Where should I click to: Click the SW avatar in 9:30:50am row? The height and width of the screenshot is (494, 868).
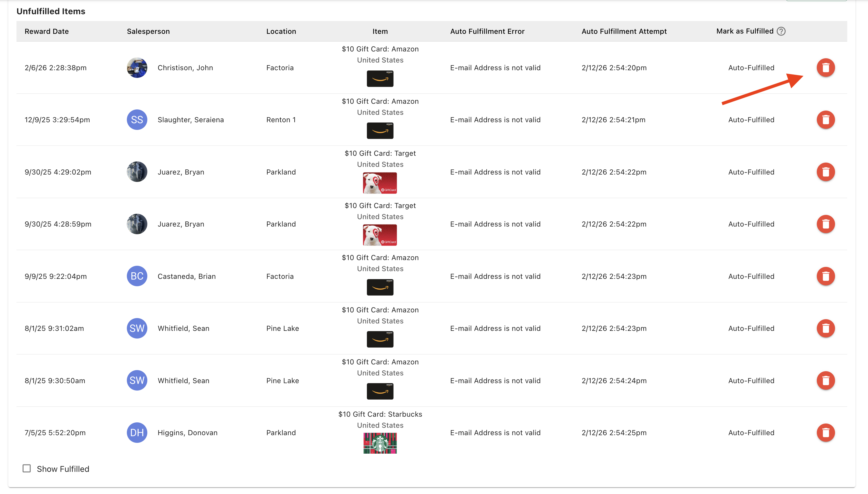click(x=137, y=380)
